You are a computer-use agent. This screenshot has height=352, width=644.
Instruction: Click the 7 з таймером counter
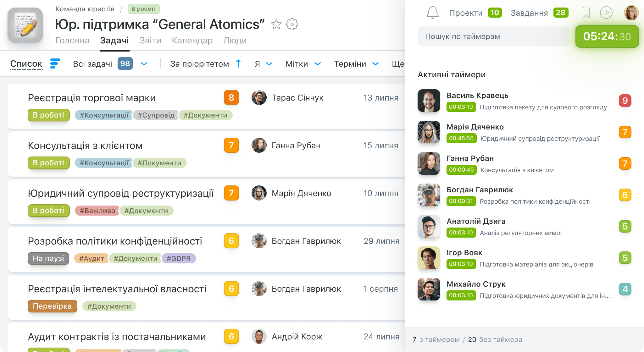point(436,340)
